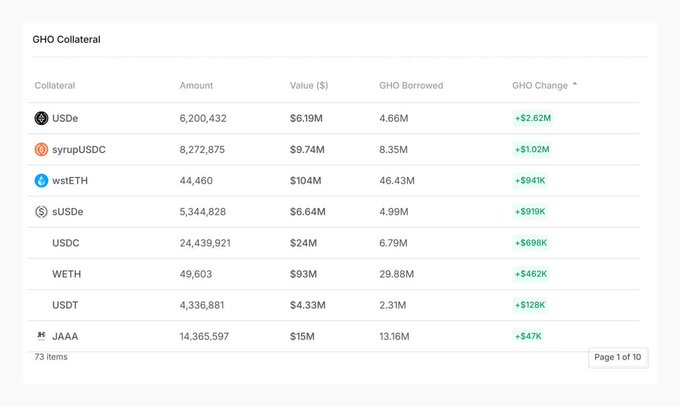Click the amount 24,439,921
Screen dimensions: 680x407
[205, 243]
